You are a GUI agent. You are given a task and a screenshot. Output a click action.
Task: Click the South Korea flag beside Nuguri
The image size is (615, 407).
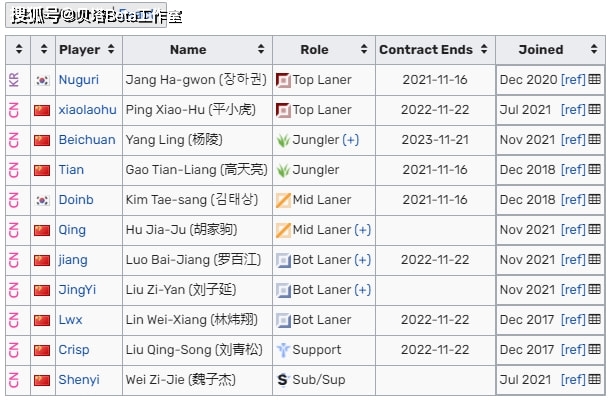42,80
